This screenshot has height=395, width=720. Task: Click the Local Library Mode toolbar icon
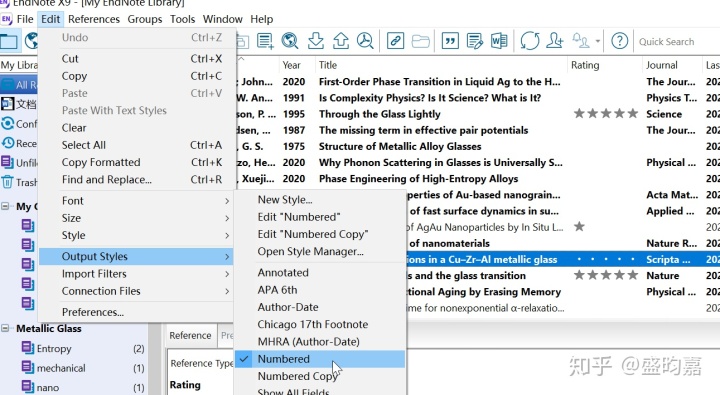tap(8, 41)
